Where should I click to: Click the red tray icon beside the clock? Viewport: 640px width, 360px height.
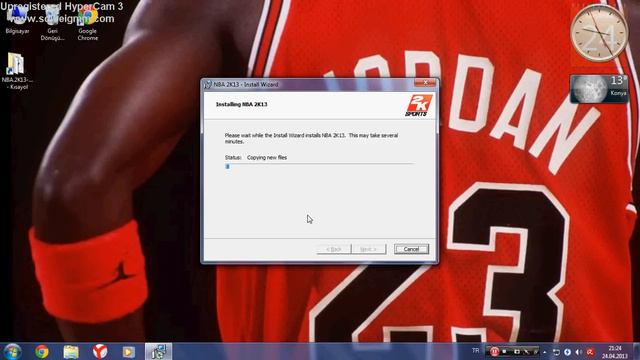click(x=590, y=352)
